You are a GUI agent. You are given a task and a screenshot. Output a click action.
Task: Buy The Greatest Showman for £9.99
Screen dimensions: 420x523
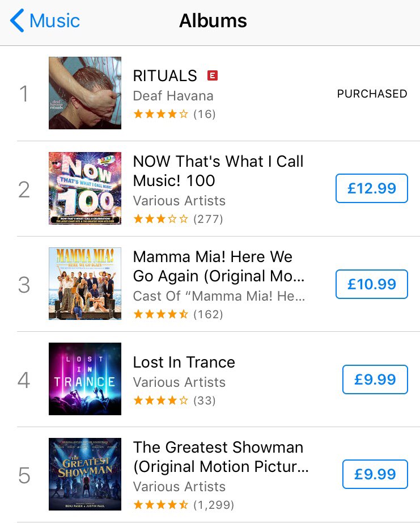pos(375,474)
